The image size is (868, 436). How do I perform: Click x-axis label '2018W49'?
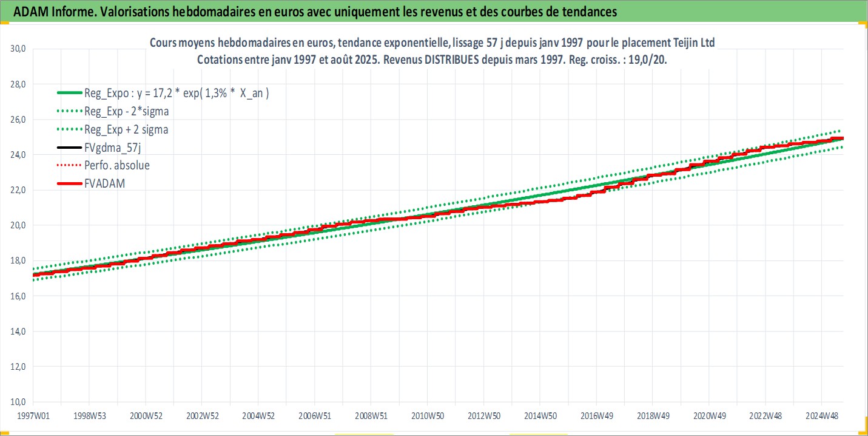(x=652, y=415)
